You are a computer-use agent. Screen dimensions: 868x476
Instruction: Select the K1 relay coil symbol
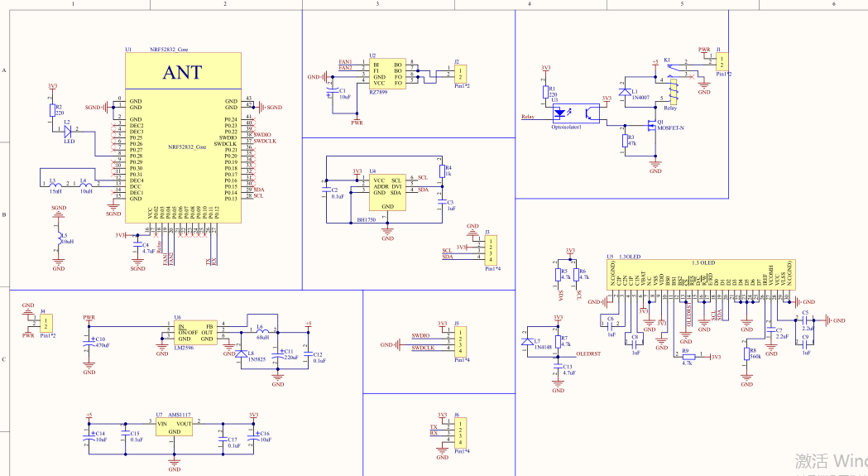(x=674, y=92)
